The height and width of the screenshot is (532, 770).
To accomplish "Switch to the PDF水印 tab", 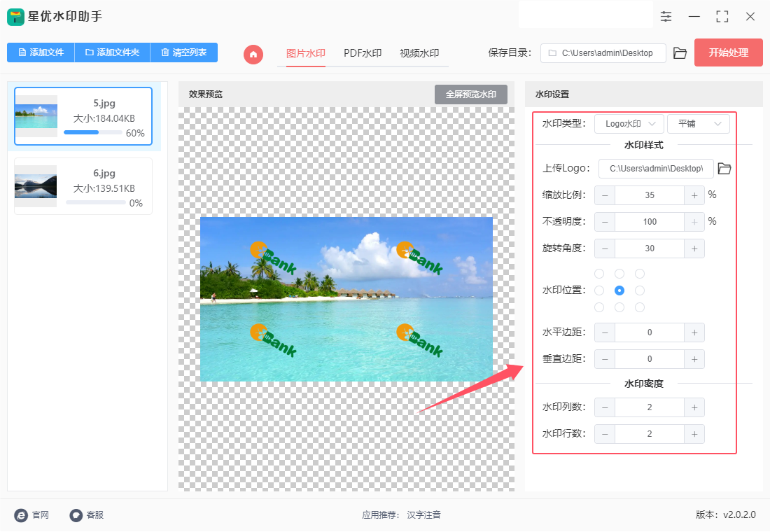I will click(x=363, y=53).
